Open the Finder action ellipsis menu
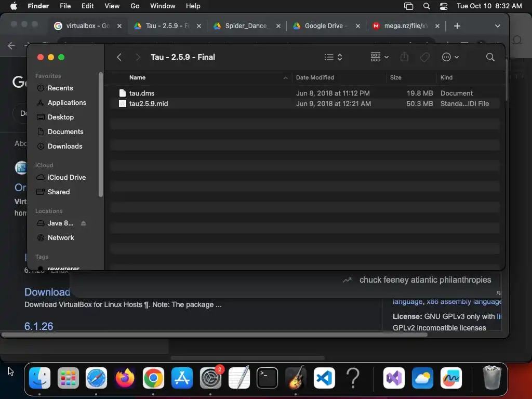The height and width of the screenshot is (399, 532). [450, 57]
